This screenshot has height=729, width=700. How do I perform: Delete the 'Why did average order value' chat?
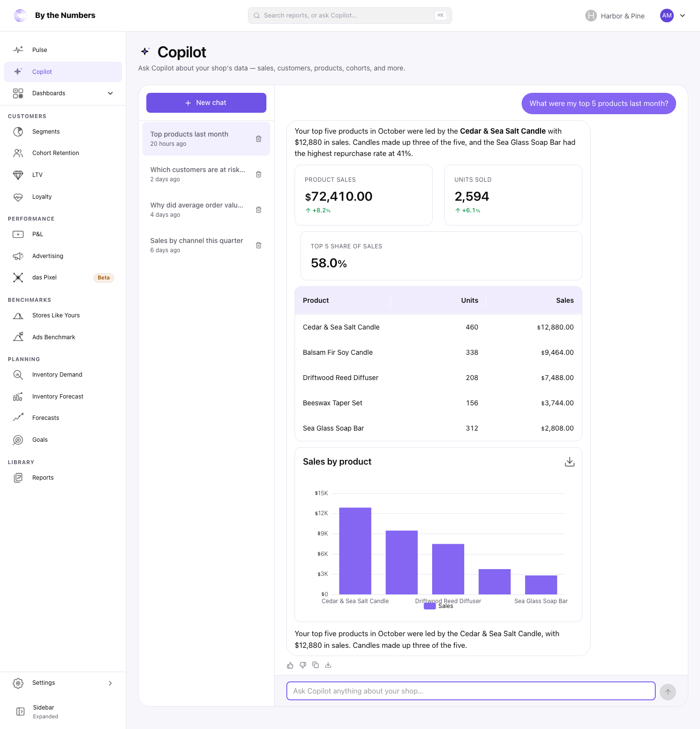259,210
